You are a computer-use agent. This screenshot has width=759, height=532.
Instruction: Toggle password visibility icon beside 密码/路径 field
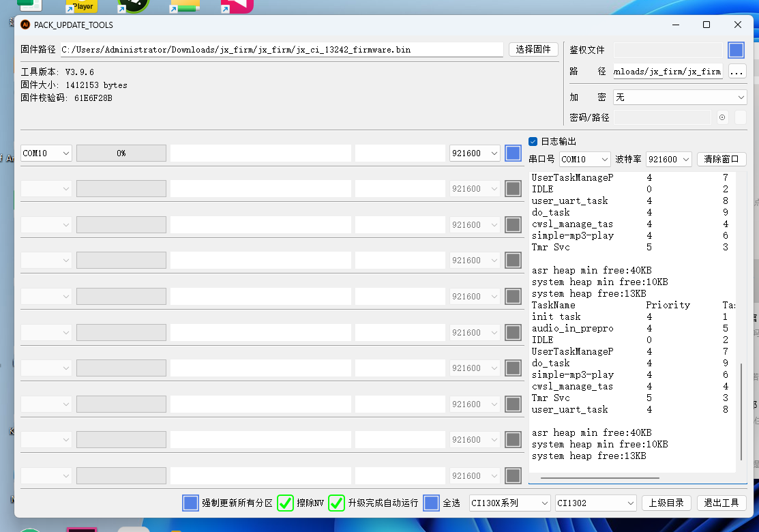point(722,117)
